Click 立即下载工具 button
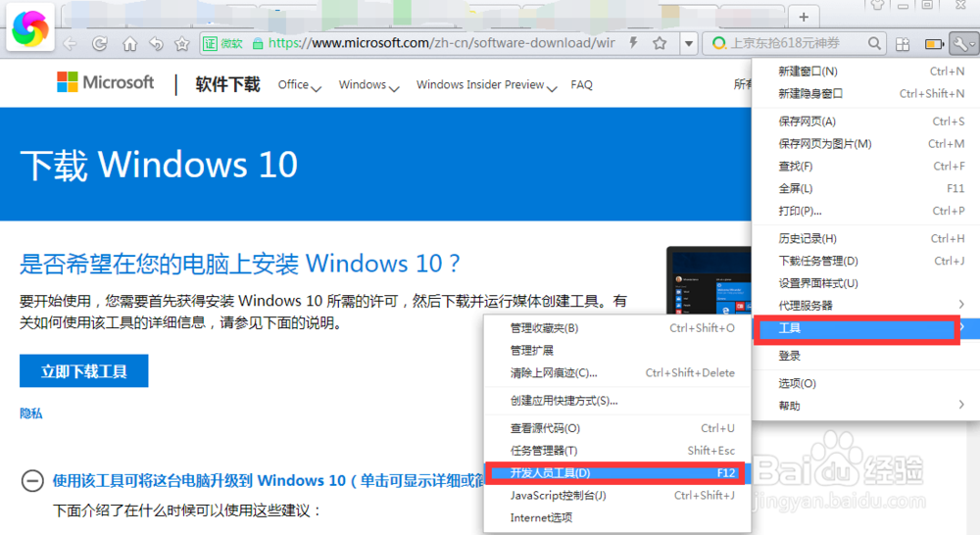980x535 pixels. pyautogui.click(x=83, y=371)
